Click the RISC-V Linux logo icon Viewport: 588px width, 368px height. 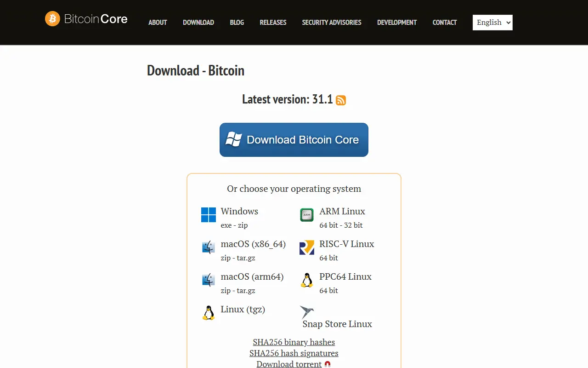(307, 247)
